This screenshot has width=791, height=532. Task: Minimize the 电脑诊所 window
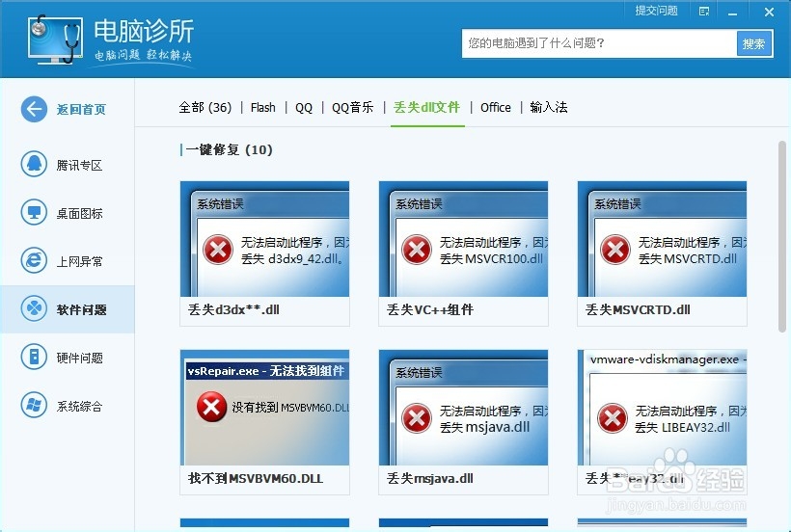[732, 13]
